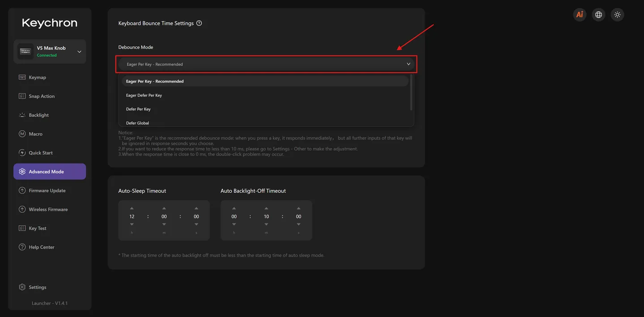Open Firmware Update page
This screenshot has width=644, height=317.
pos(50,190)
